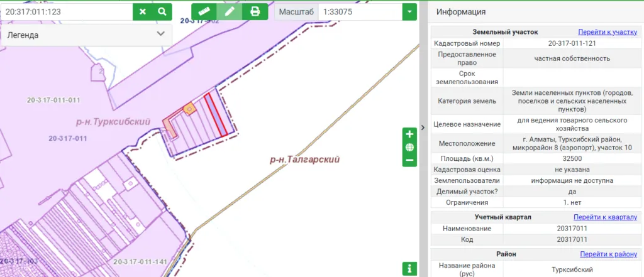
Task: Expand the Легенда panel
Action: pyautogui.click(x=160, y=35)
